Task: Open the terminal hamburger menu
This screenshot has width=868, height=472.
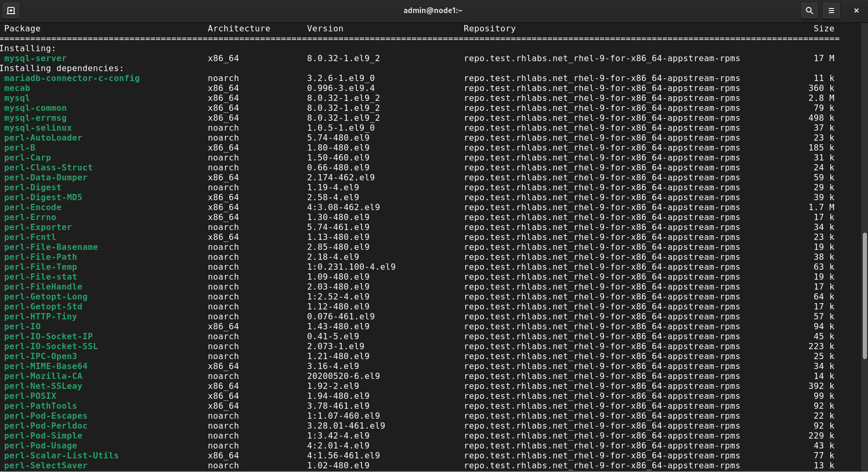Action: tap(831, 10)
